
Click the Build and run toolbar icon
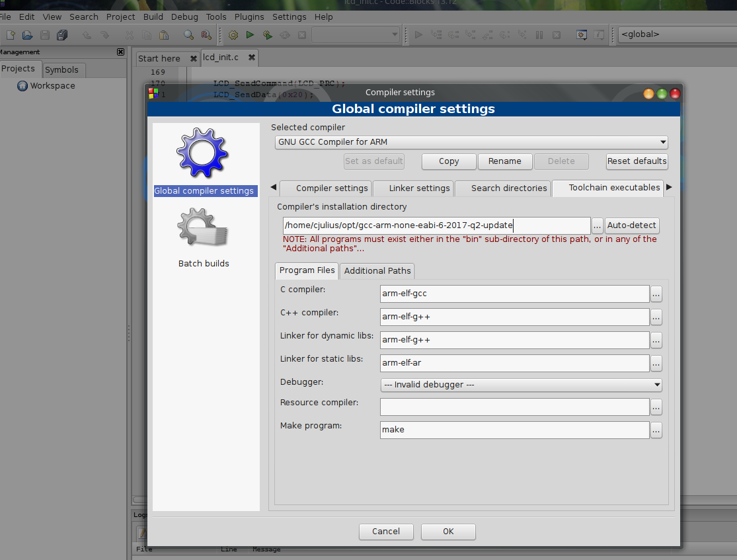[268, 35]
